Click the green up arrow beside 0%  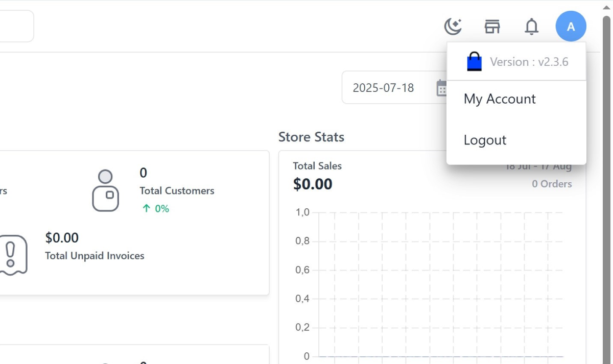(x=147, y=208)
